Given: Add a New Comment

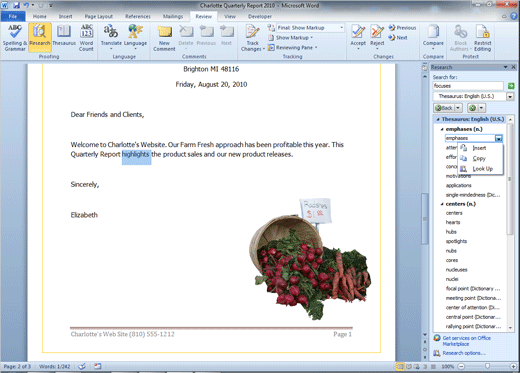Looking at the screenshot, I should (x=164, y=38).
